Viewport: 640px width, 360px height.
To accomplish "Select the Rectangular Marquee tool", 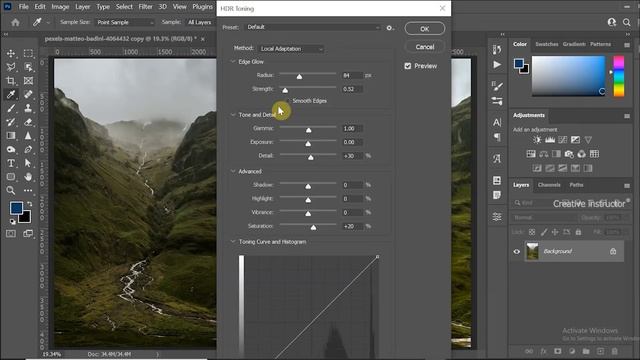I will coord(28,53).
